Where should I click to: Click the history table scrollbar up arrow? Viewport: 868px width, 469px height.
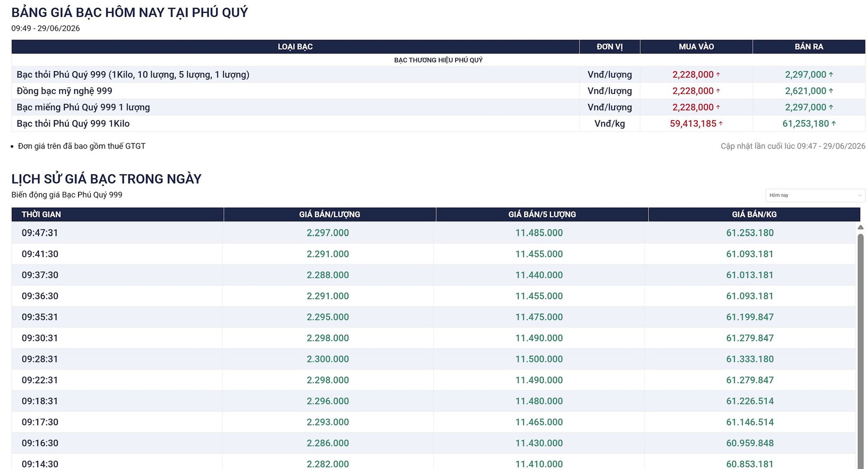point(861,227)
